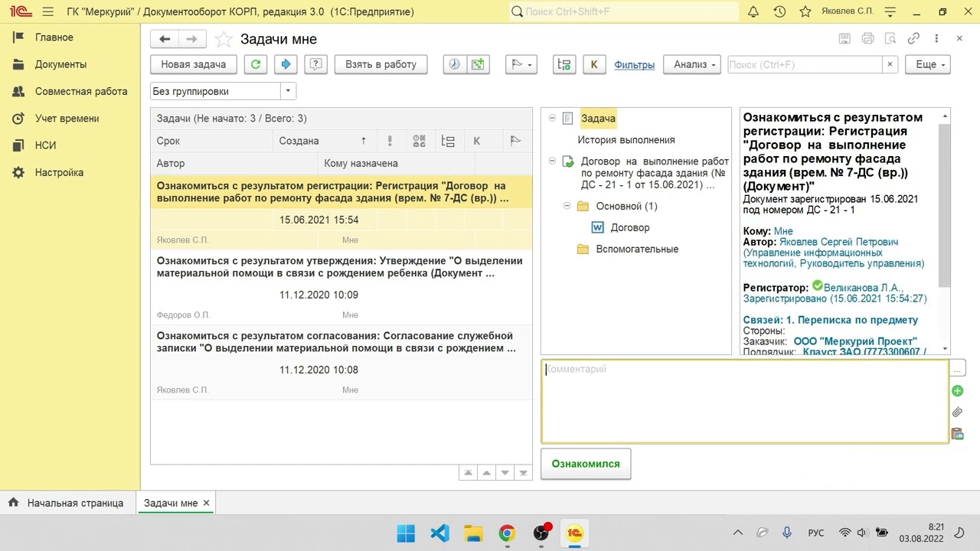980x551 pixels.
Task: Select История выполнения tree item
Action: coord(626,140)
